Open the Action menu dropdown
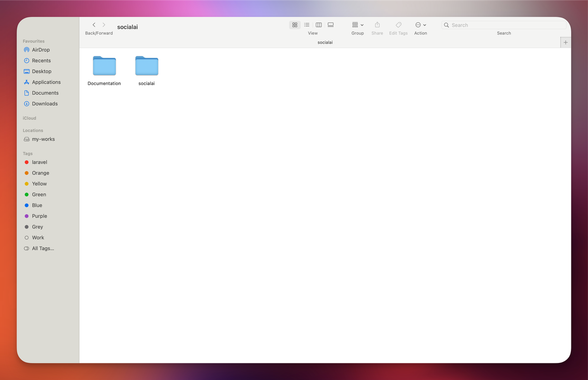The height and width of the screenshot is (380, 588). [421, 25]
